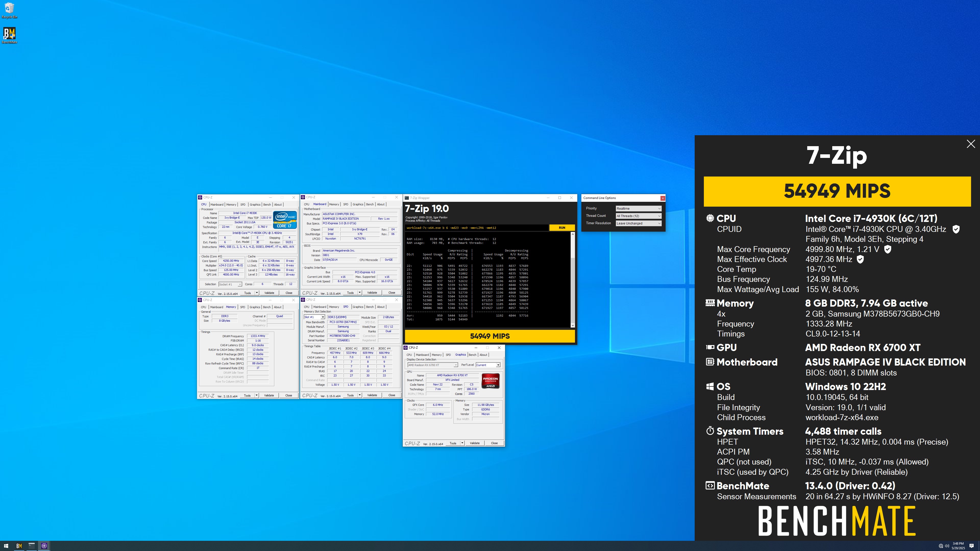Screen dimensions: 980x551
Task: Select the CPU-Z icon in the taskbar
Action: point(44,546)
